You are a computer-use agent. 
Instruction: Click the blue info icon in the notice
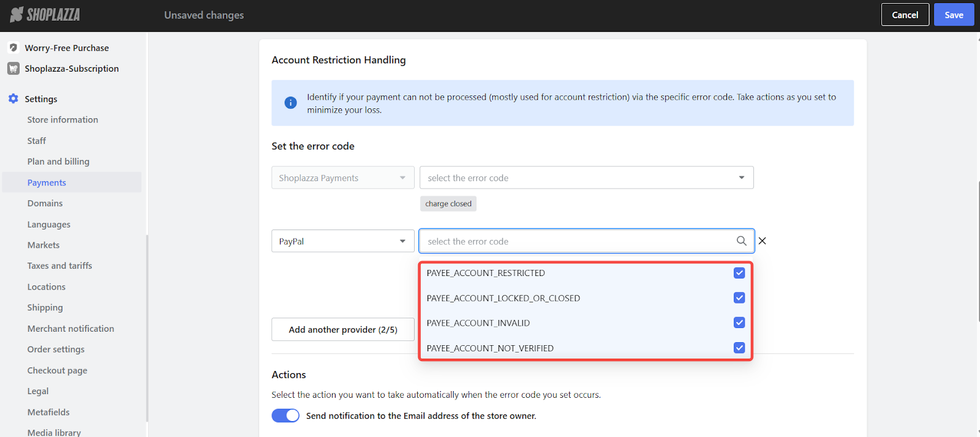[x=291, y=103]
